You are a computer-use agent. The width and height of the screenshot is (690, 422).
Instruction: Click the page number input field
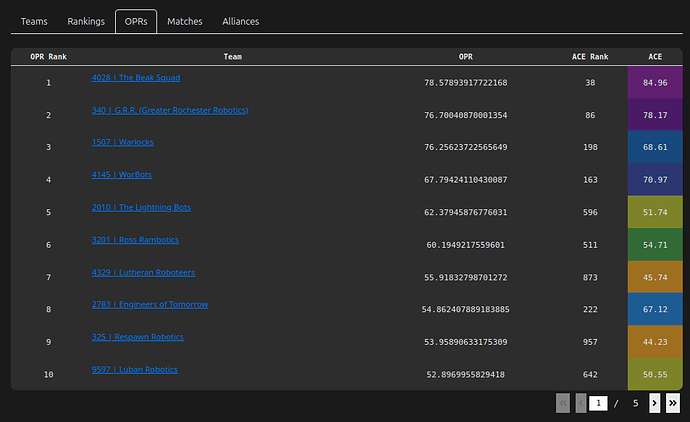[x=598, y=403]
